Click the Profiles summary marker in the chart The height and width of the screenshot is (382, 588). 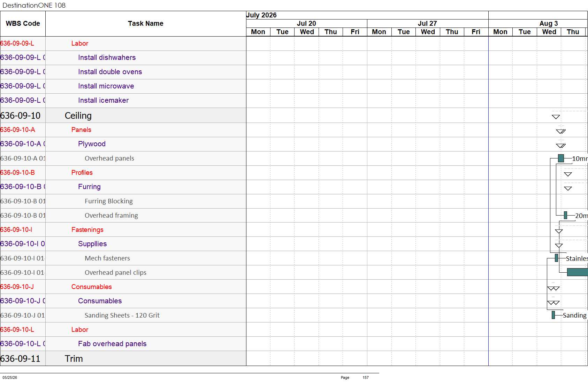pyautogui.click(x=568, y=174)
